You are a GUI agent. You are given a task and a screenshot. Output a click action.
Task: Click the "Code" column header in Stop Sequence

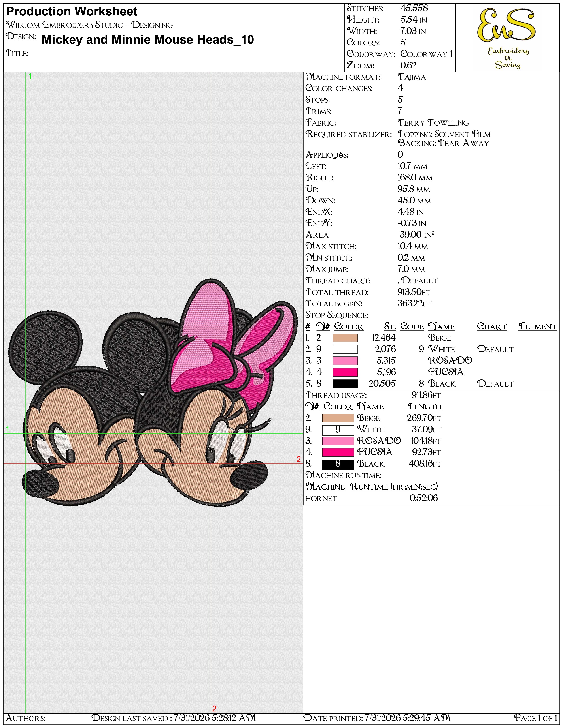(412, 327)
